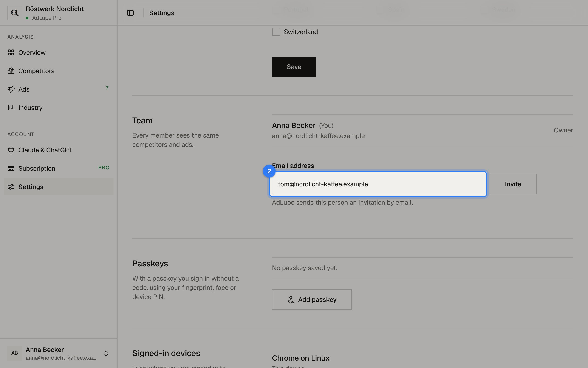
Task: Click the AdLupe magnifier logo icon
Action: (14, 13)
